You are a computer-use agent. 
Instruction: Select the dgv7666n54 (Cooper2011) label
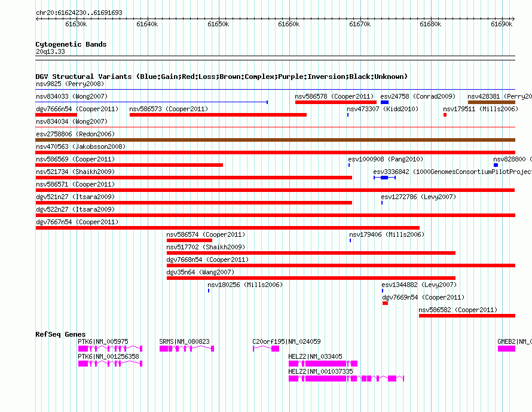77,109
